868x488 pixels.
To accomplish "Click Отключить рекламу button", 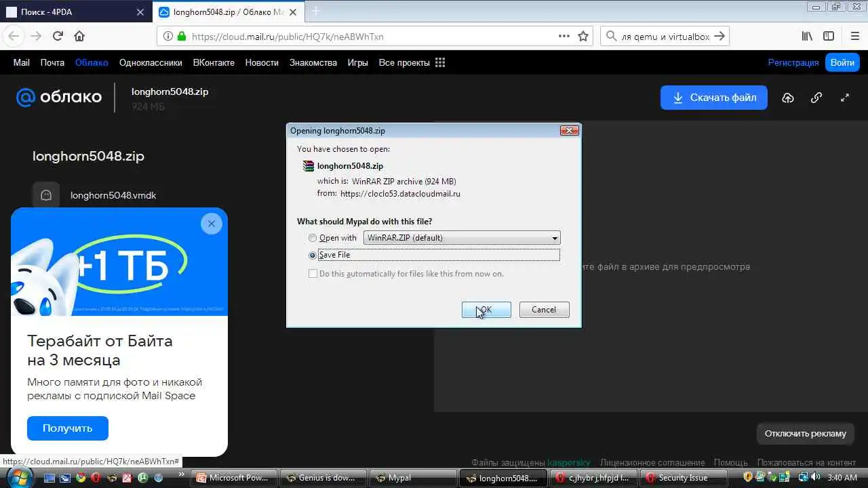I will 806,434.
